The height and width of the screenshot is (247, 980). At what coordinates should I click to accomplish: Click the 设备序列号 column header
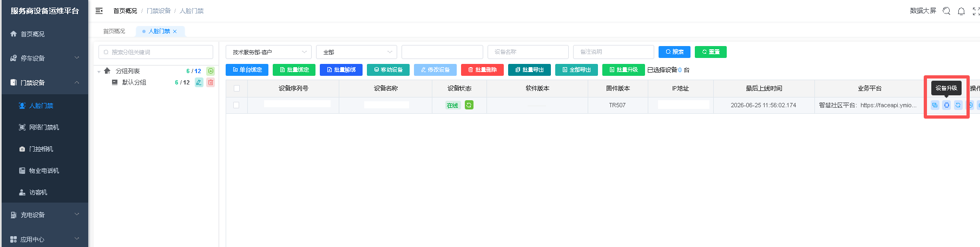(293, 88)
